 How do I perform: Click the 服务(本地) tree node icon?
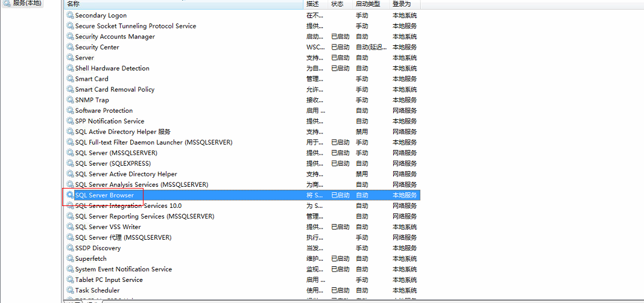pos(7,3)
